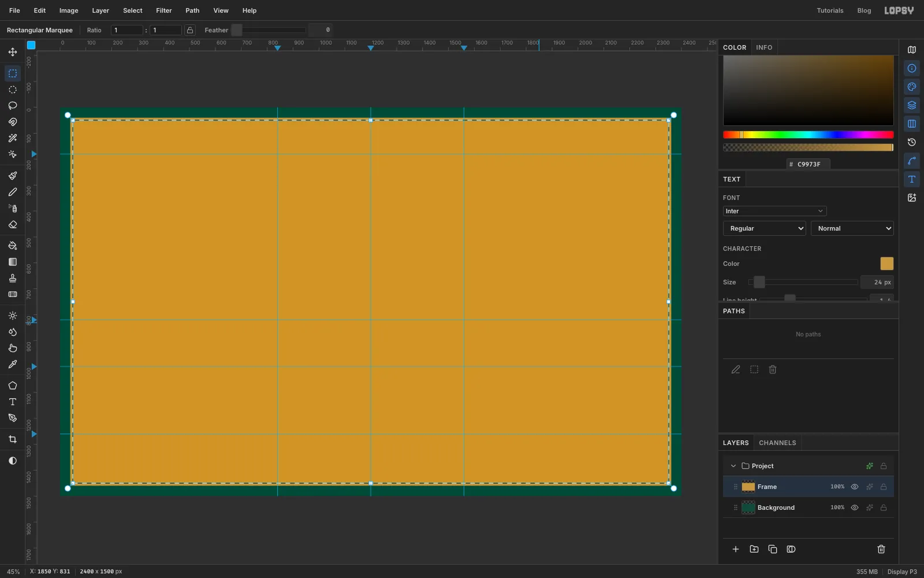Click the make selection from path button

(754, 369)
